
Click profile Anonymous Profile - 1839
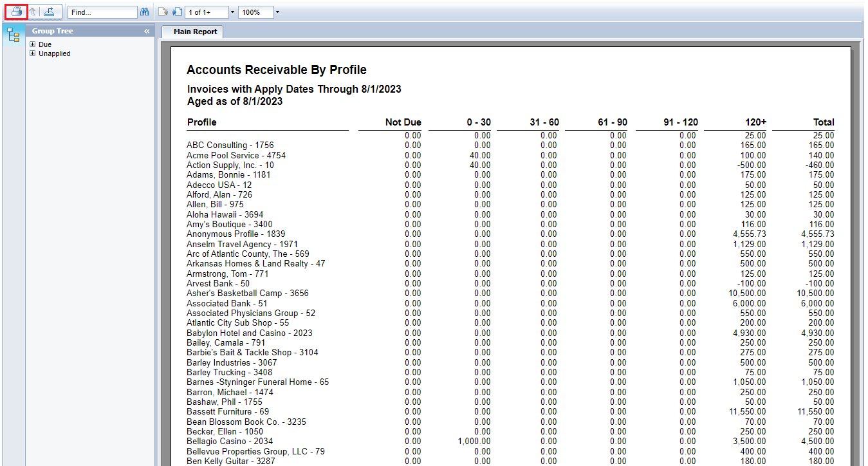[236, 234]
